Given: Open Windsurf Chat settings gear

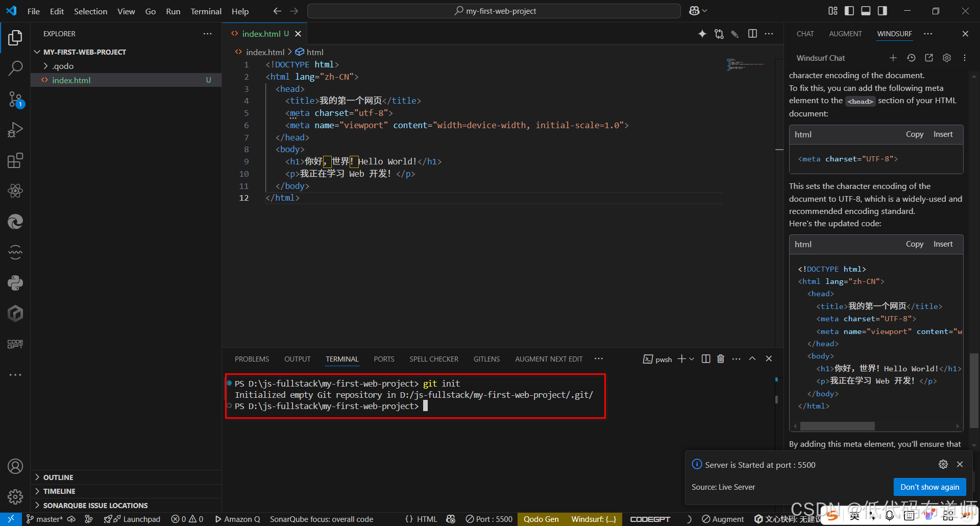Looking at the screenshot, I should [x=947, y=58].
